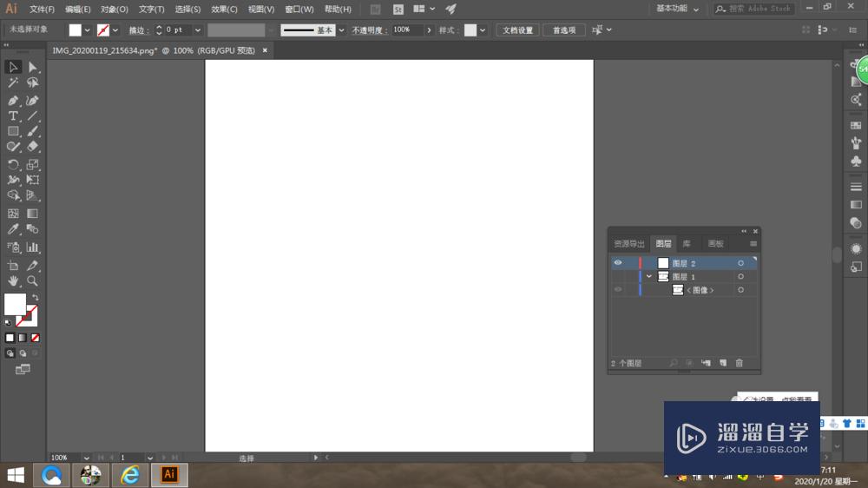This screenshot has height=488, width=868.
Task: Open the stroke weight dropdown
Action: click(198, 30)
